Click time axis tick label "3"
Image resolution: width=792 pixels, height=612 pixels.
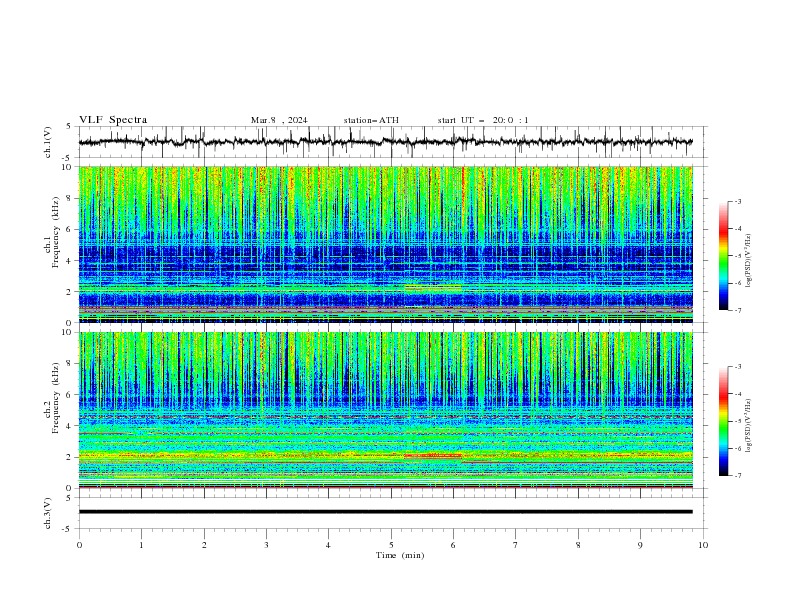tap(266, 545)
